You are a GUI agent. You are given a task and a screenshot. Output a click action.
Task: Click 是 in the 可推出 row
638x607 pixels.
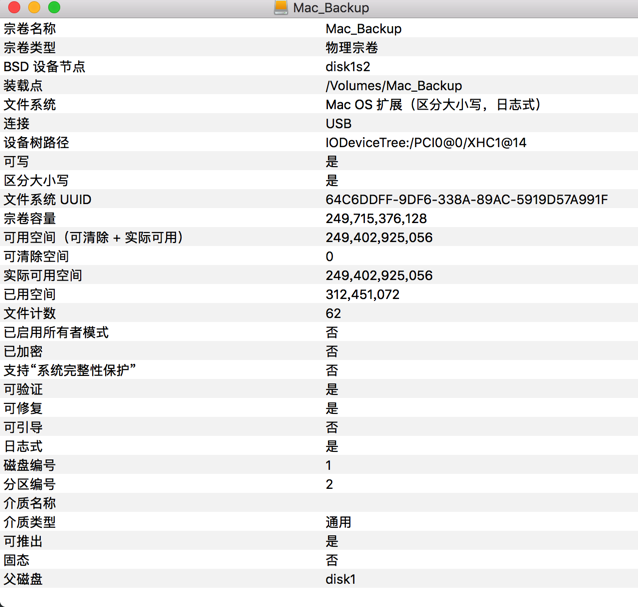pos(332,541)
